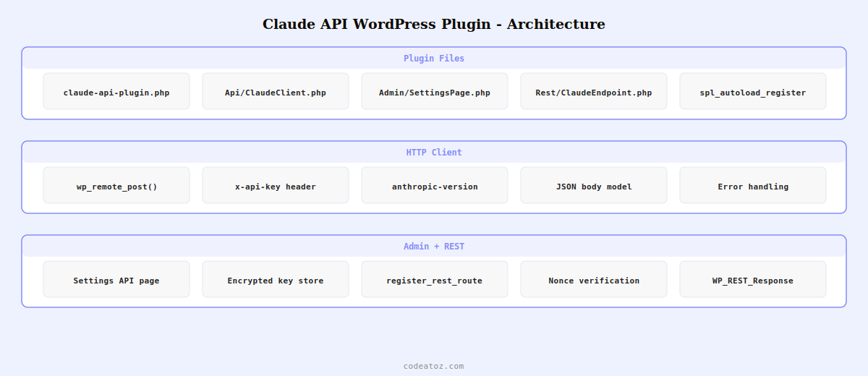Click the Error handling box
Image resolution: width=868 pixels, height=376 pixels.
753,185
